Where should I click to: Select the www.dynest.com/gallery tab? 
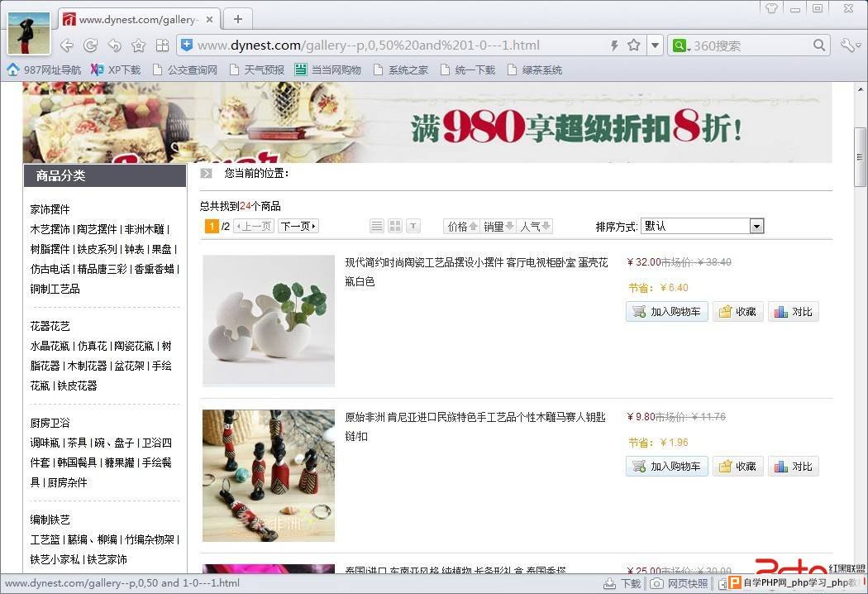point(138,19)
